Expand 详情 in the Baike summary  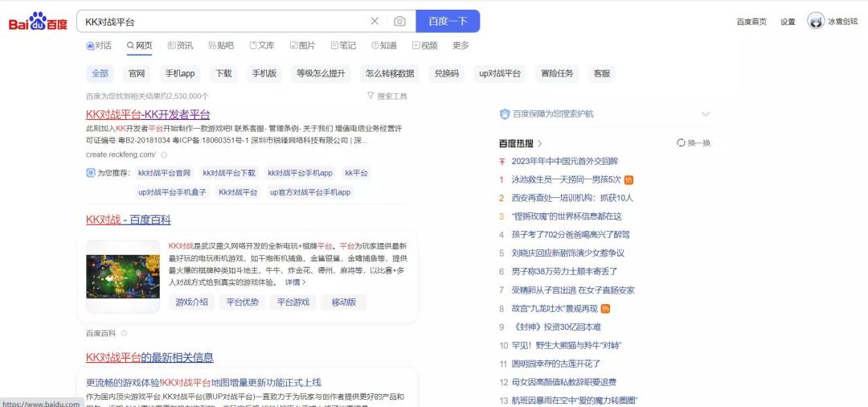point(295,282)
